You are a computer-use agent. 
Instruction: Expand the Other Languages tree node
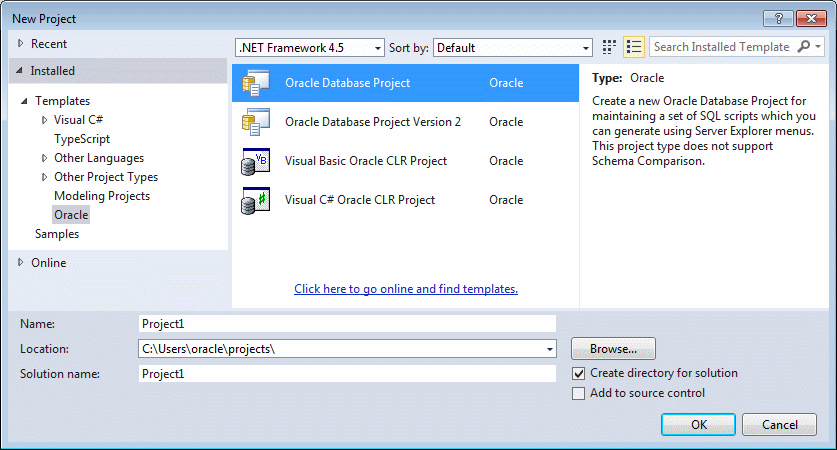pyautogui.click(x=45, y=158)
